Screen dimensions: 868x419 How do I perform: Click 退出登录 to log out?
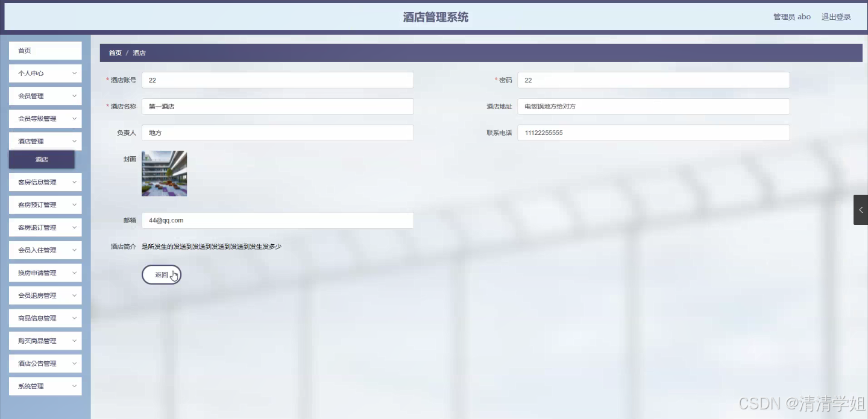point(837,17)
